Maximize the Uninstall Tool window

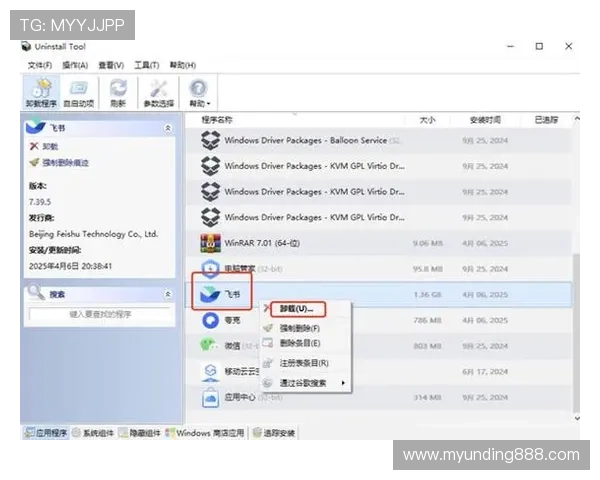pyautogui.click(x=539, y=46)
